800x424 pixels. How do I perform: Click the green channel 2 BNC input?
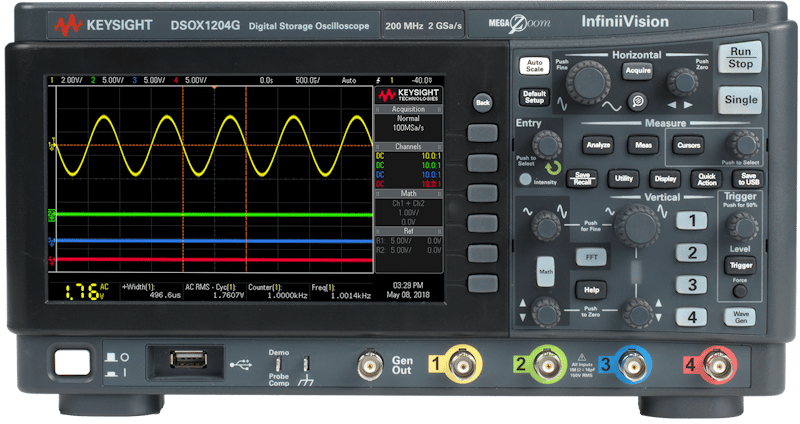click(x=547, y=365)
